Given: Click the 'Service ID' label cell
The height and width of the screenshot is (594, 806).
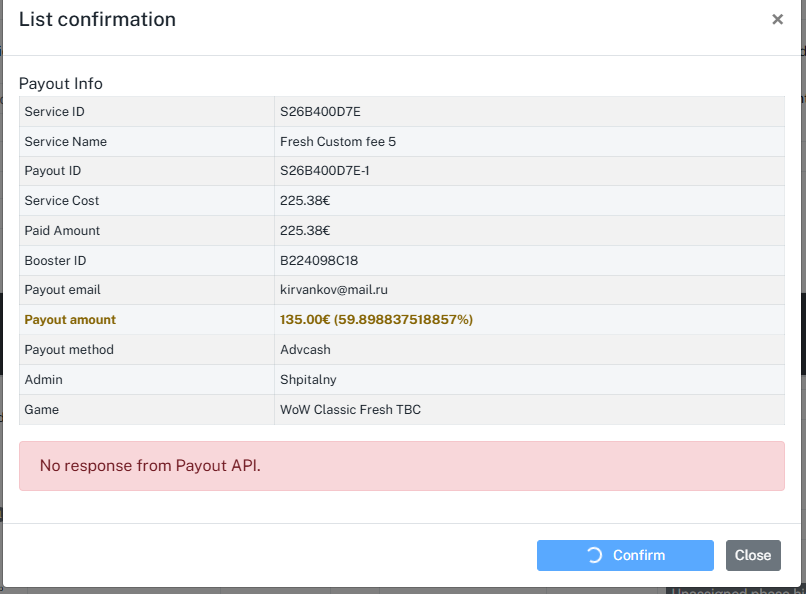Looking at the screenshot, I should (x=147, y=112).
